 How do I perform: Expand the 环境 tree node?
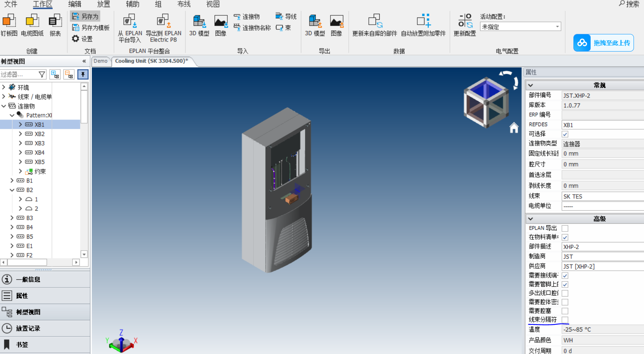[x=4, y=87]
